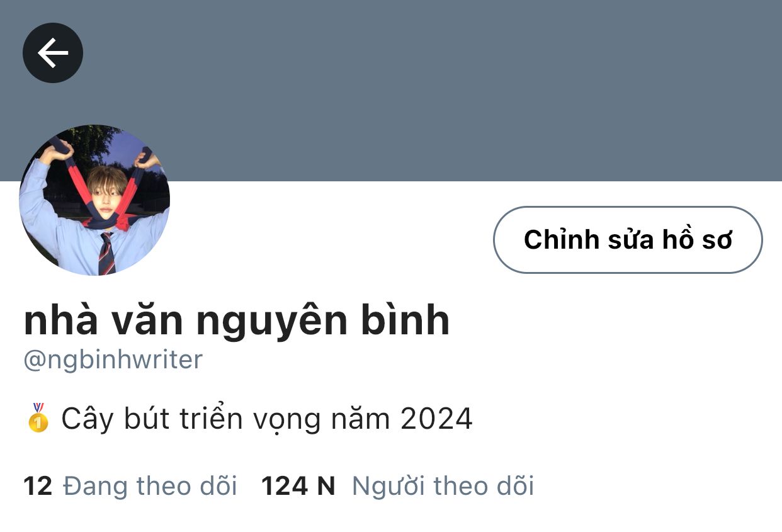Click the following count number 12
The image size is (782, 532).
(x=38, y=486)
